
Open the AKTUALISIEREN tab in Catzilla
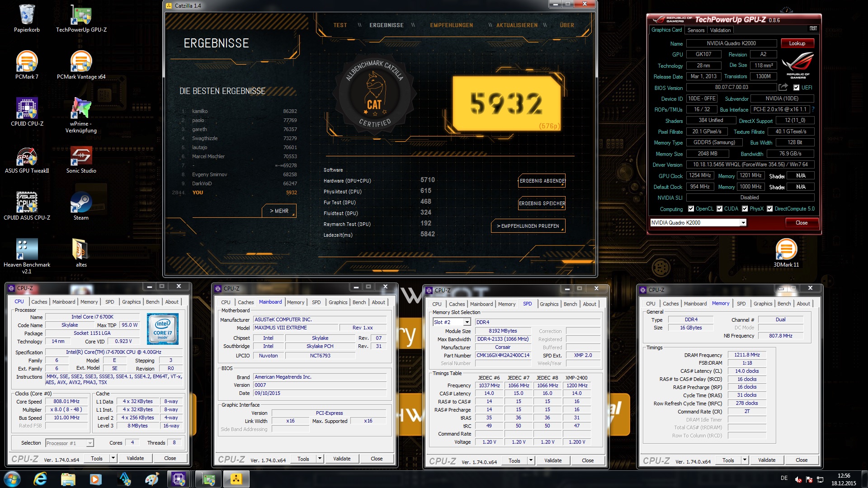click(x=517, y=25)
